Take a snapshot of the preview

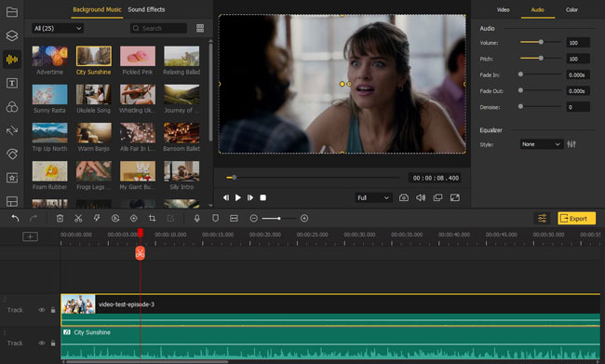pos(404,197)
